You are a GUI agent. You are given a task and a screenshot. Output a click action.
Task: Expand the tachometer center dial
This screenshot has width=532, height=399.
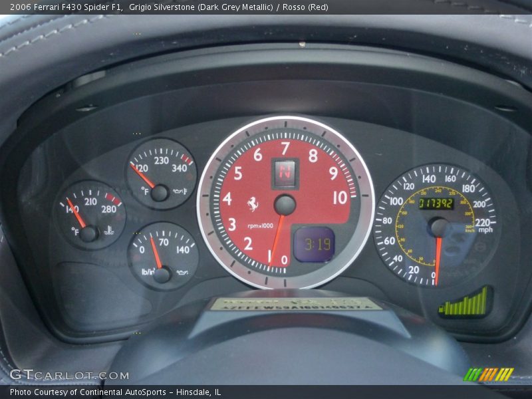point(285,203)
